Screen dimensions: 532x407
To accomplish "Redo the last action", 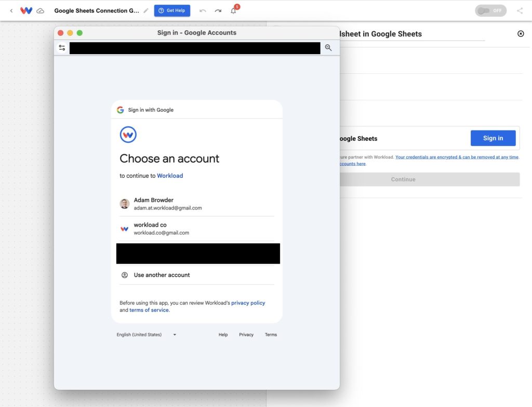I will (218, 10).
